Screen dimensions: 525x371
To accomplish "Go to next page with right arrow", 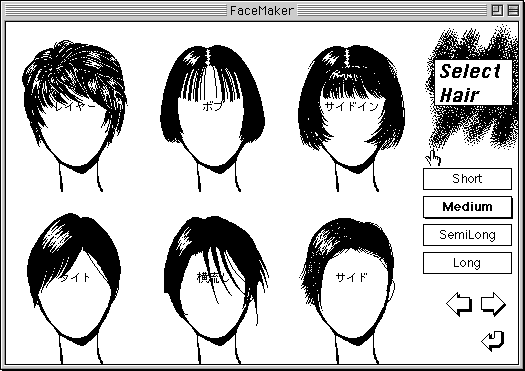I will pyautogui.click(x=493, y=304).
